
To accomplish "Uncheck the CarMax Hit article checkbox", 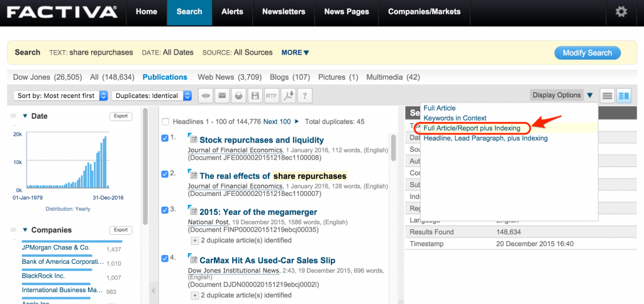I will tap(165, 258).
